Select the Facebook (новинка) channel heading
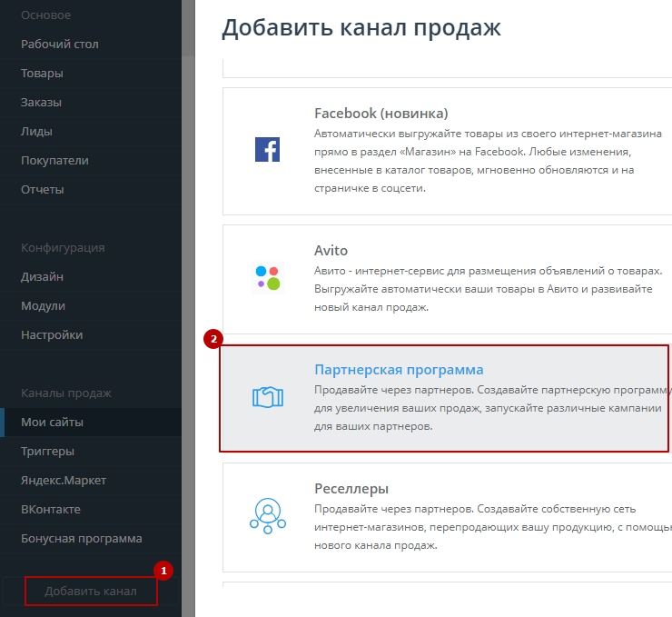The width and height of the screenshot is (672, 617). click(x=380, y=114)
